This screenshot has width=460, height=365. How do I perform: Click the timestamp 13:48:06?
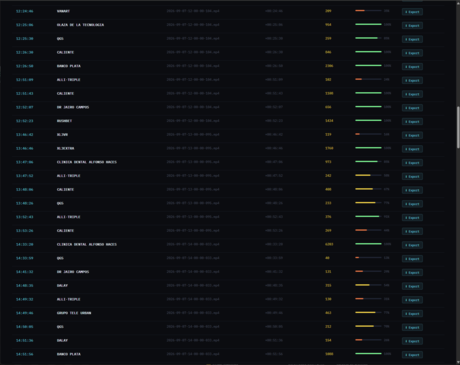coord(25,189)
